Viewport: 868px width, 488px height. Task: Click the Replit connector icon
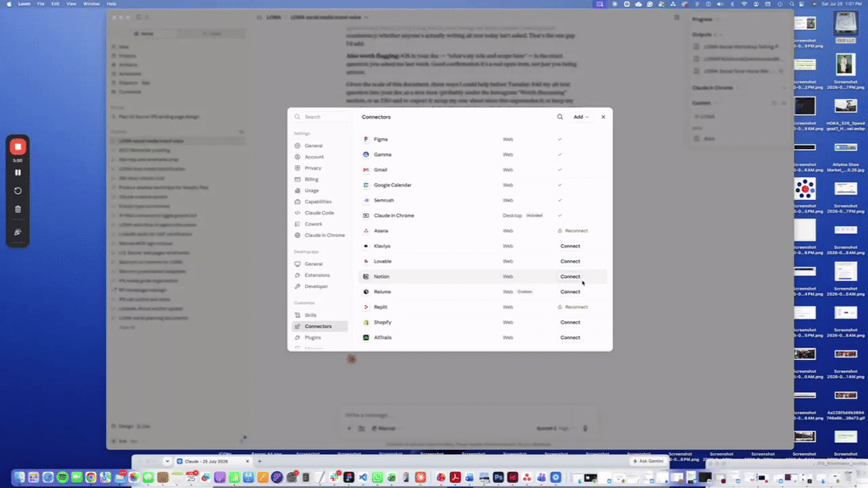(x=366, y=307)
